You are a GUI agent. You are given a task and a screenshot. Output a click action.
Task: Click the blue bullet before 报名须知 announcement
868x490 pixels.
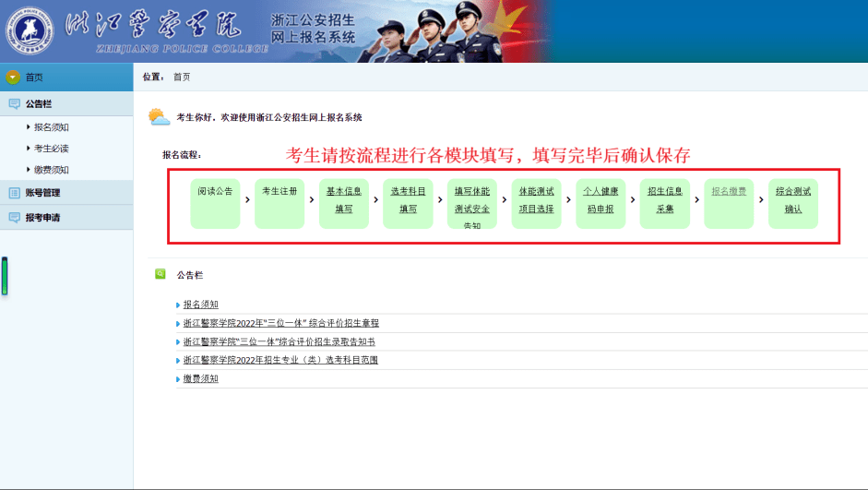[178, 305]
